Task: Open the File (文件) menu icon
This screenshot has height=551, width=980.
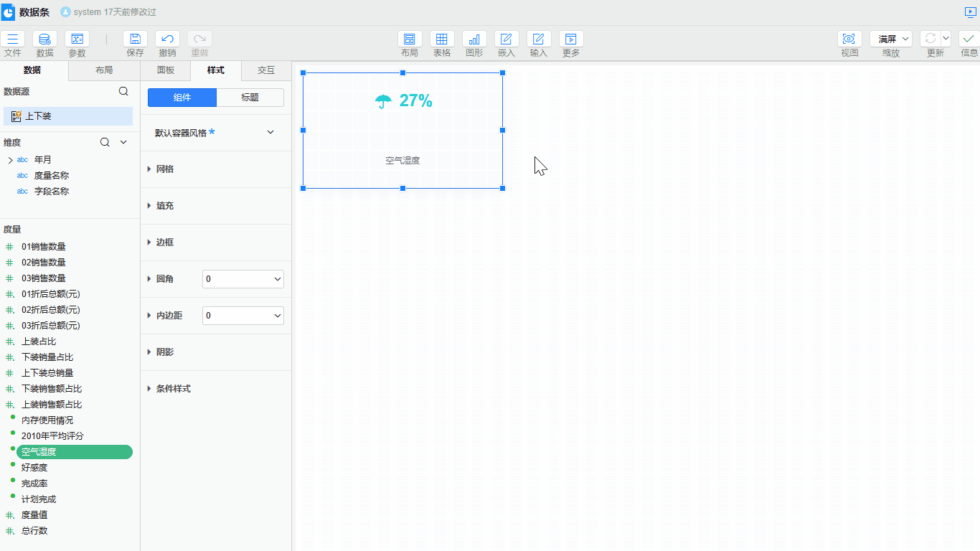Action: click(x=12, y=39)
